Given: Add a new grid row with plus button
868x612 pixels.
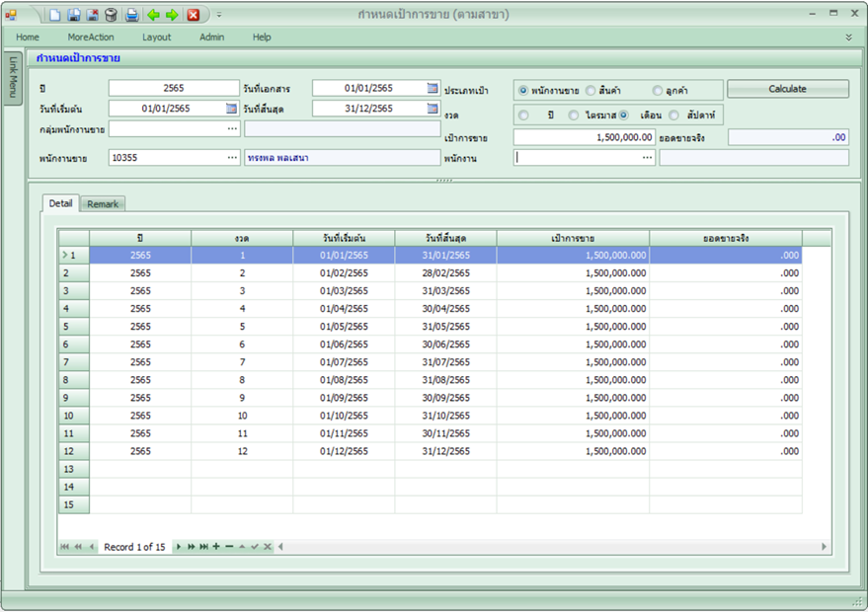Looking at the screenshot, I should point(216,547).
